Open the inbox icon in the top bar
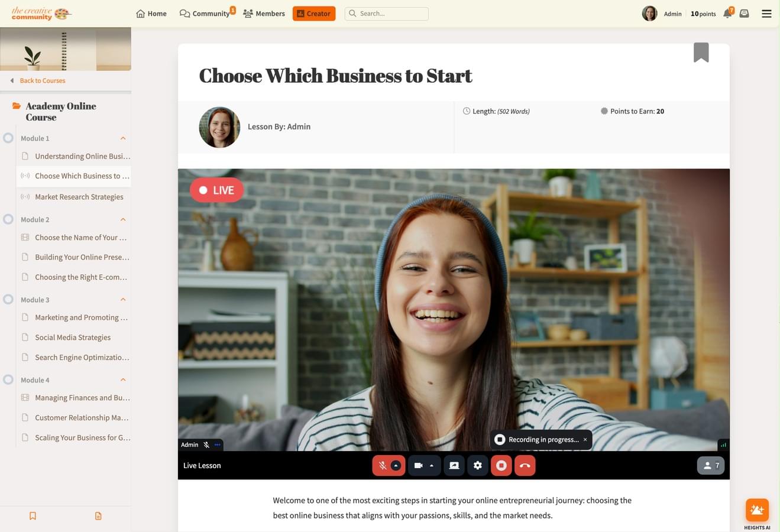This screenshot has width=780, height=532. click(745, 13)
